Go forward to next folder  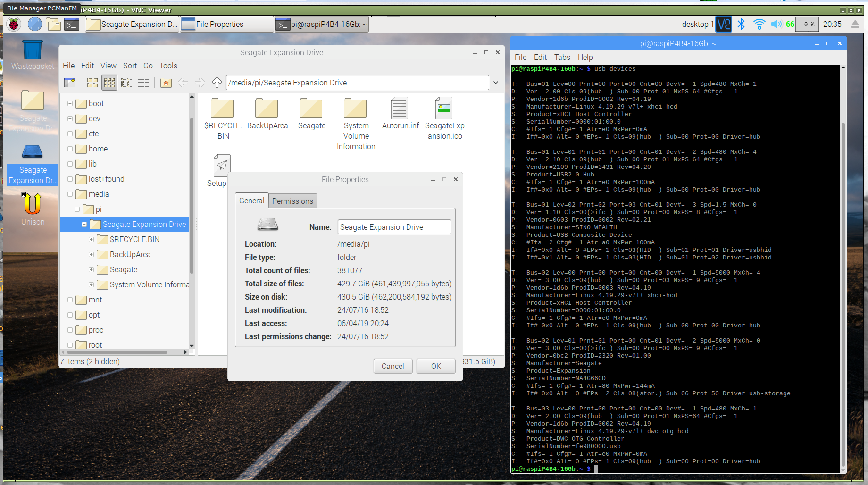coord(200,83)
